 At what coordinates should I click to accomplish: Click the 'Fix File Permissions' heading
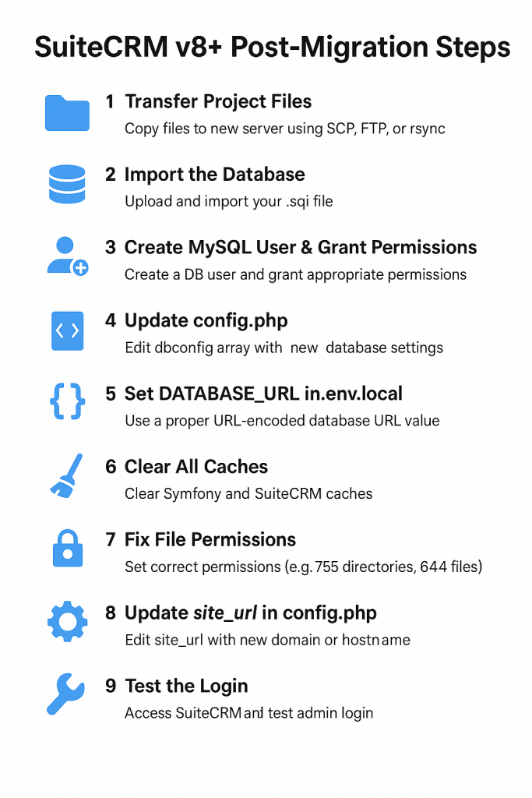pos(210,539)
